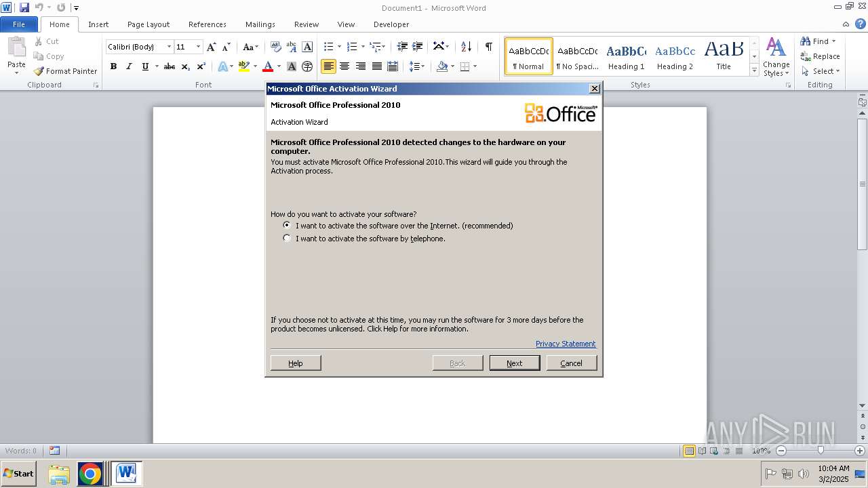Click the Clear Formatting icon
The height and width of the screenshot is (488, 868).
point(276,47)
